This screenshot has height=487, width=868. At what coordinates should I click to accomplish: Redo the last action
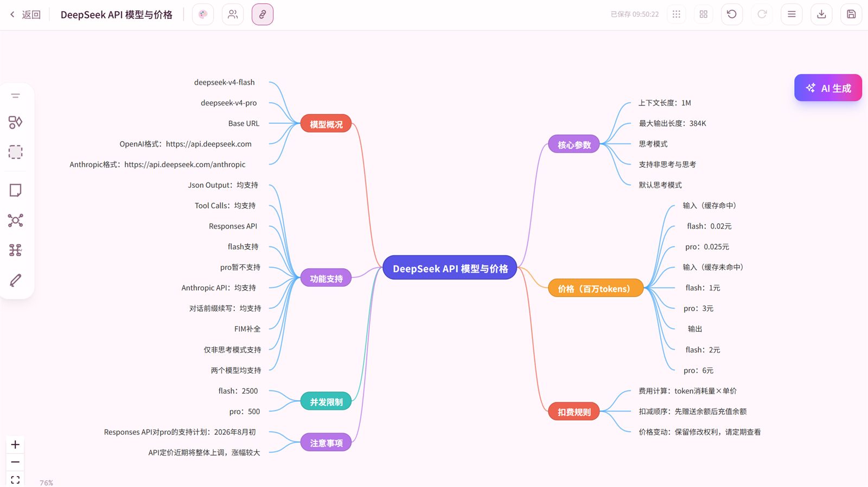tap(762, 15)
